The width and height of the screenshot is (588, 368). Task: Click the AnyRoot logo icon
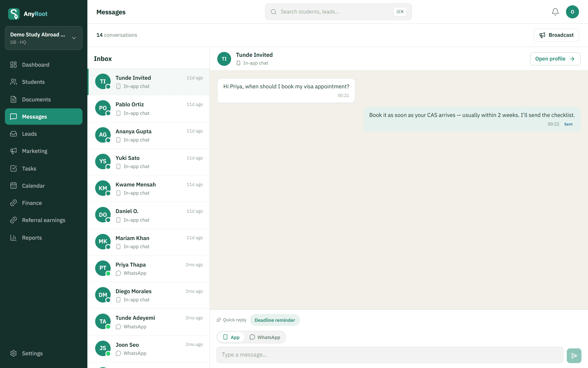pos(14,14)
